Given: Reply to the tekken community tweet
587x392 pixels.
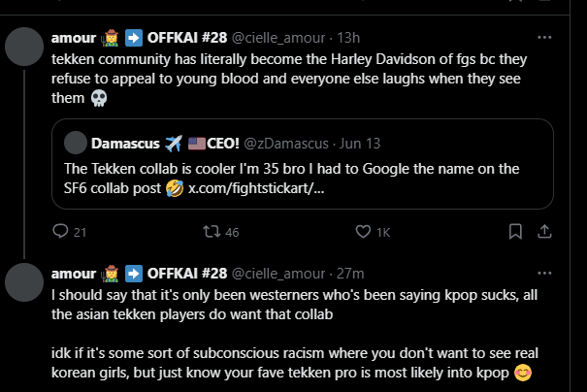Looking at the screenshot, I should (60, 232).
